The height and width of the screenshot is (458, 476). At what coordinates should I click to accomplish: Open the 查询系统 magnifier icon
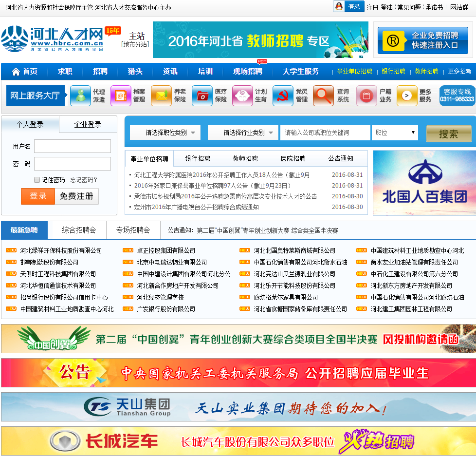click(323, 95)
